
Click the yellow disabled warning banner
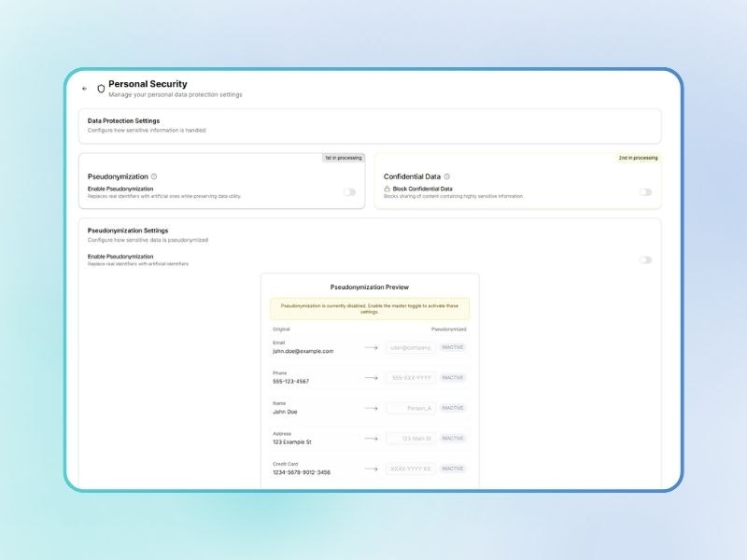coord(370,309)
